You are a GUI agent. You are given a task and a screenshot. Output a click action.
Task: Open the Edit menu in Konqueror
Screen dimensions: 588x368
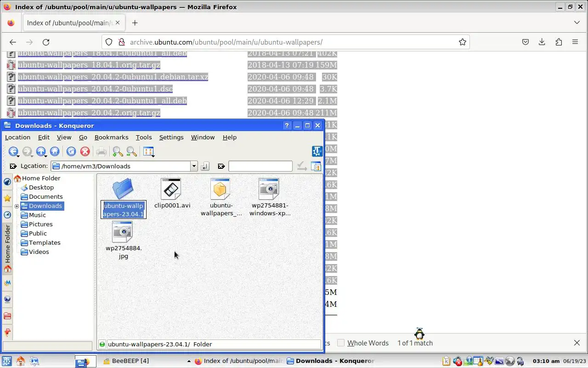[44, 137]
